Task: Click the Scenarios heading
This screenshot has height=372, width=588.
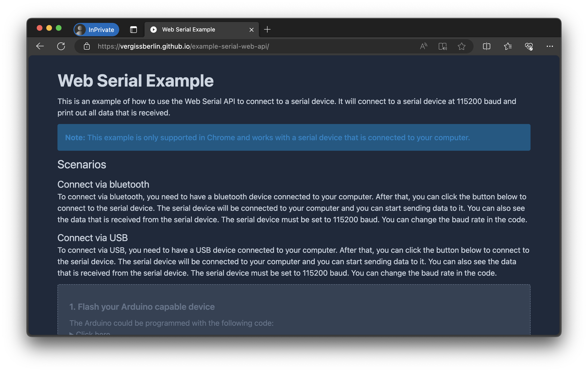Action: click(82, 164)
